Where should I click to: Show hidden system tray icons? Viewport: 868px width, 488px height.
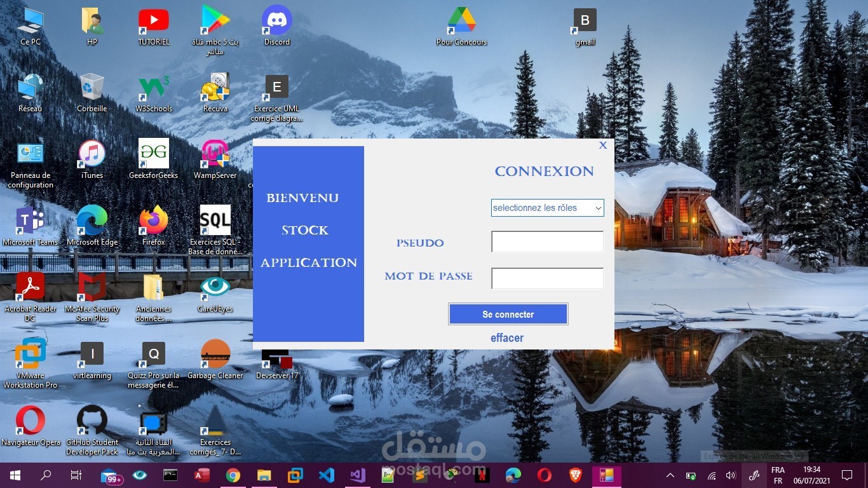[x=670, y=475]
